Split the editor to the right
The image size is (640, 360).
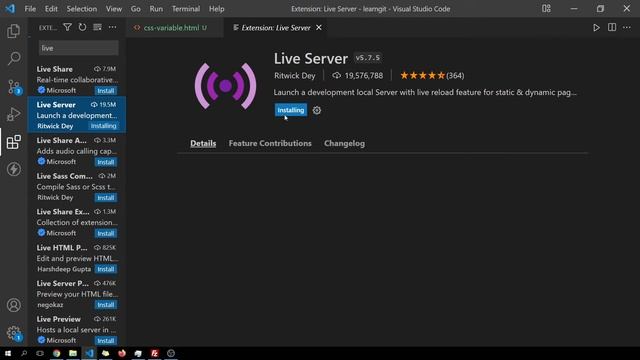(612, 27)
